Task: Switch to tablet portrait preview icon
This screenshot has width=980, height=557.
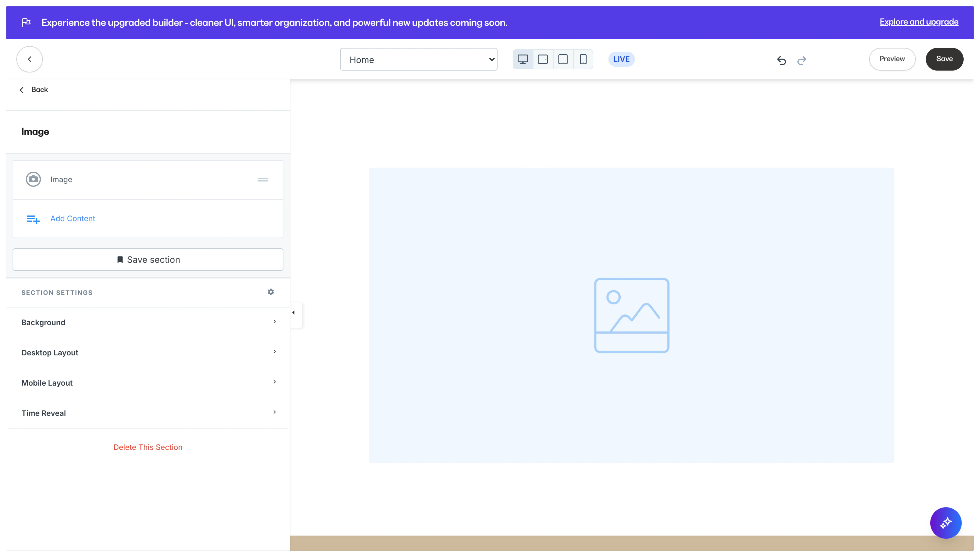Action: tap(563, 59)
